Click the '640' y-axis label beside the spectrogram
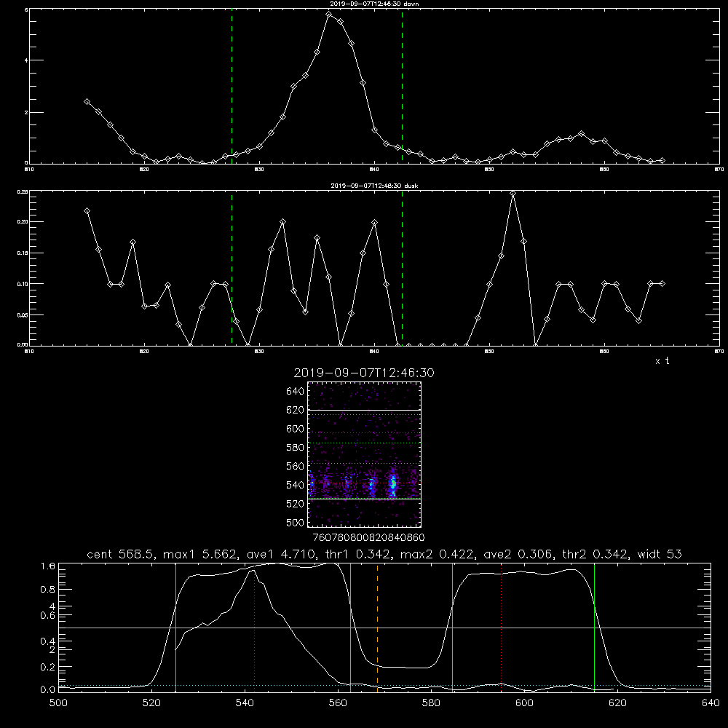The height and width of the screenshot is (728, 728). [296, 392]
